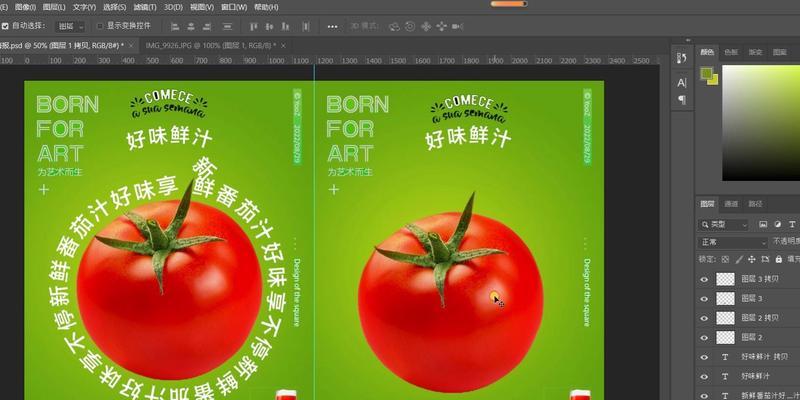Click the 3D roll mode icon
Image resolution: width=800 pixels, height=400 pixels.
click(x=410, y=27)
